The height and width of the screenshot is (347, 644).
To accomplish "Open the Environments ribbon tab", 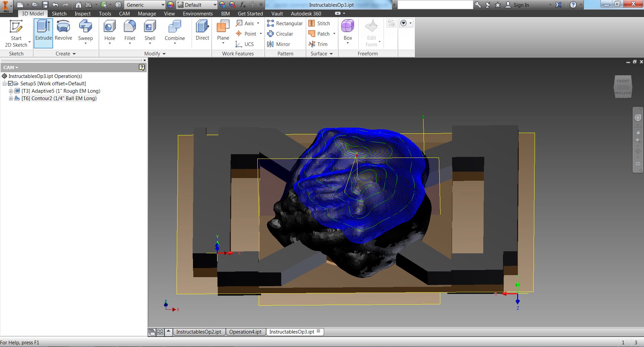I will [x=198, y=13].
